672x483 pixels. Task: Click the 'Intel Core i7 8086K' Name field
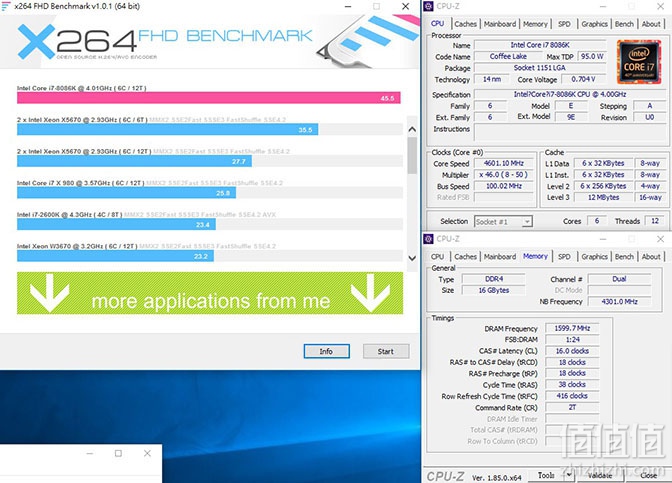click(540, 45)
